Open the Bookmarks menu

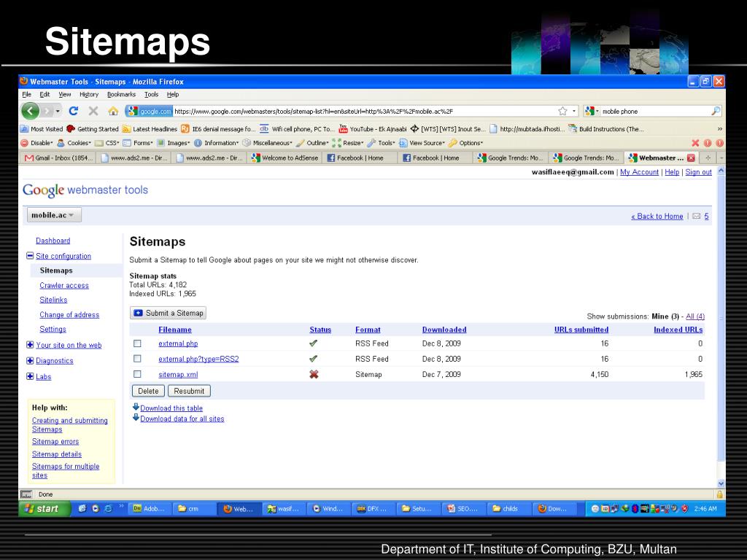121,94
